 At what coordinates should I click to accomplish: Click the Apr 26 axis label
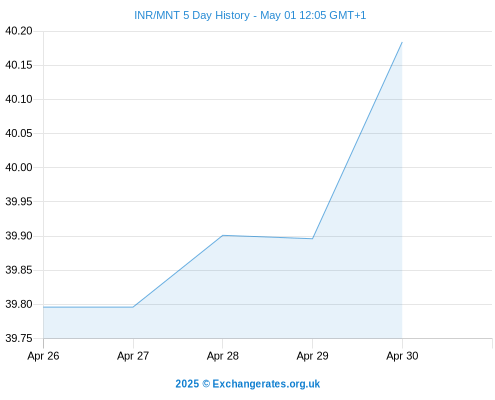43,356
